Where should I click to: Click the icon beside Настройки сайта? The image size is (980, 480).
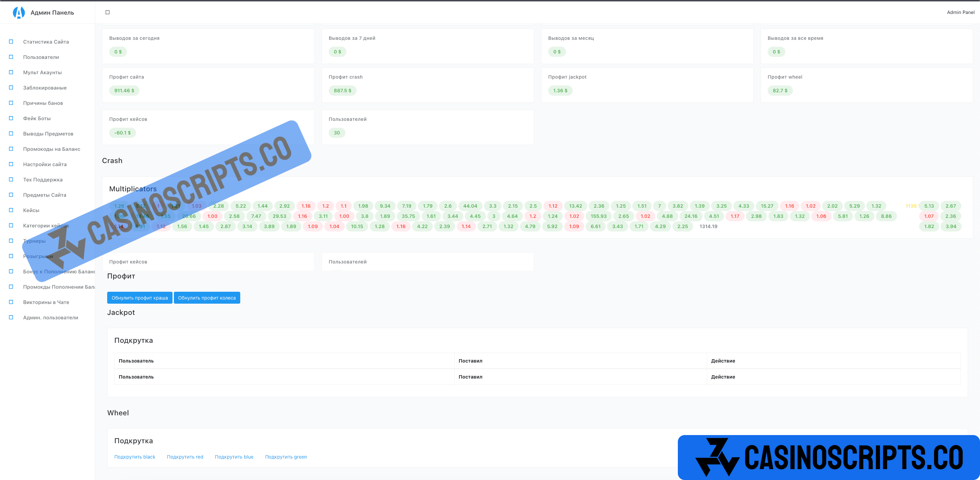[x=11, y=164]
